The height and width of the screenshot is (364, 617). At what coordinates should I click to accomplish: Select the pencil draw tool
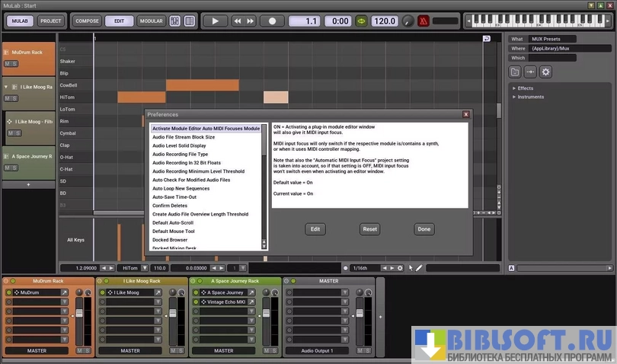[x=419, y=268]
